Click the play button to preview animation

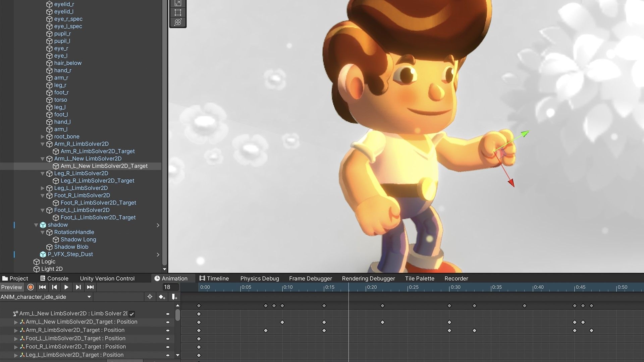click(65, 287)
